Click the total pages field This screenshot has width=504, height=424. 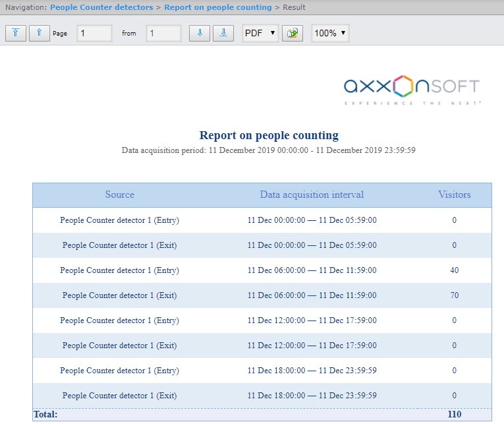click(x=163, y=34)
